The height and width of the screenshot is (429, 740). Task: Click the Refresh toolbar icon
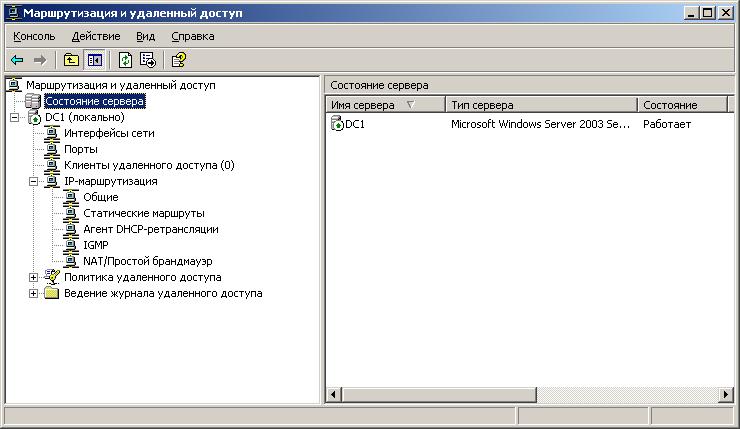[125, 60]
